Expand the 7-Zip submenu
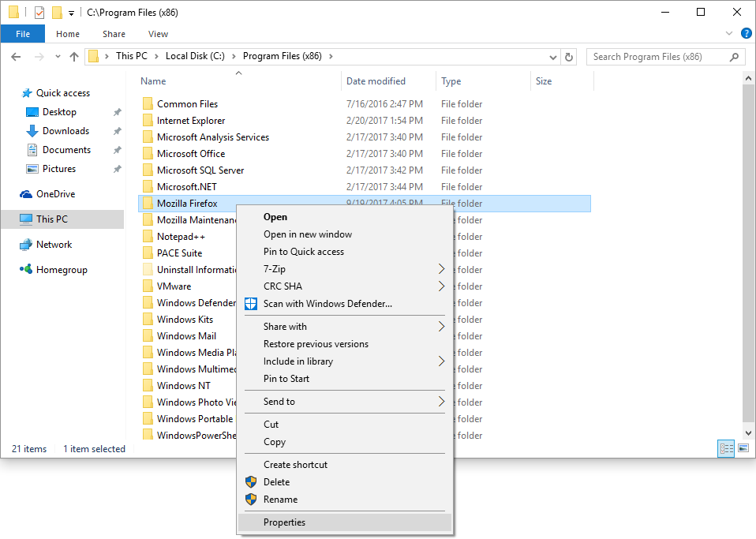 tap(345, 269)
